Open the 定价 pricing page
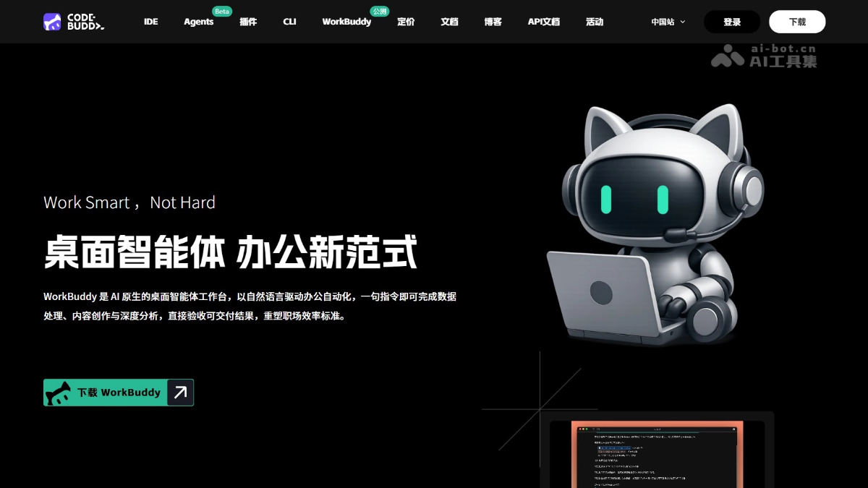The height and width of the screenshot is (488, 868). pos(406,22)
